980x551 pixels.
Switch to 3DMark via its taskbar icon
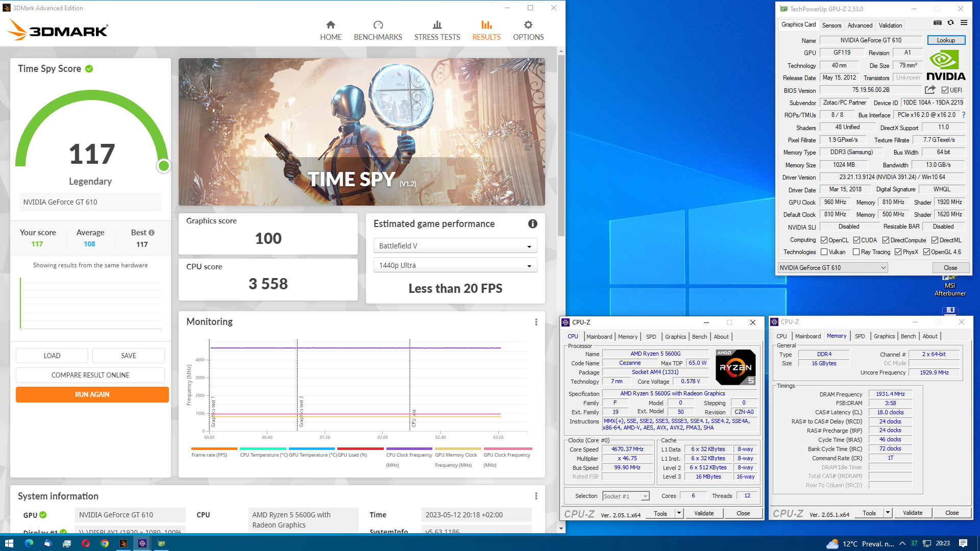pos(124,543)
